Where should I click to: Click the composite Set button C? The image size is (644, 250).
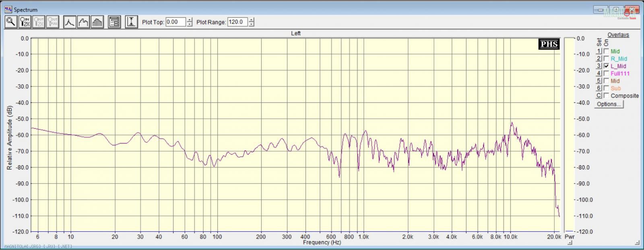599,96
